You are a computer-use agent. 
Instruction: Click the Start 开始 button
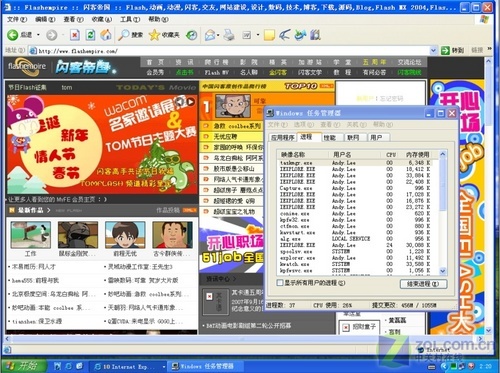pyautogui.click(x=23, y=366)
